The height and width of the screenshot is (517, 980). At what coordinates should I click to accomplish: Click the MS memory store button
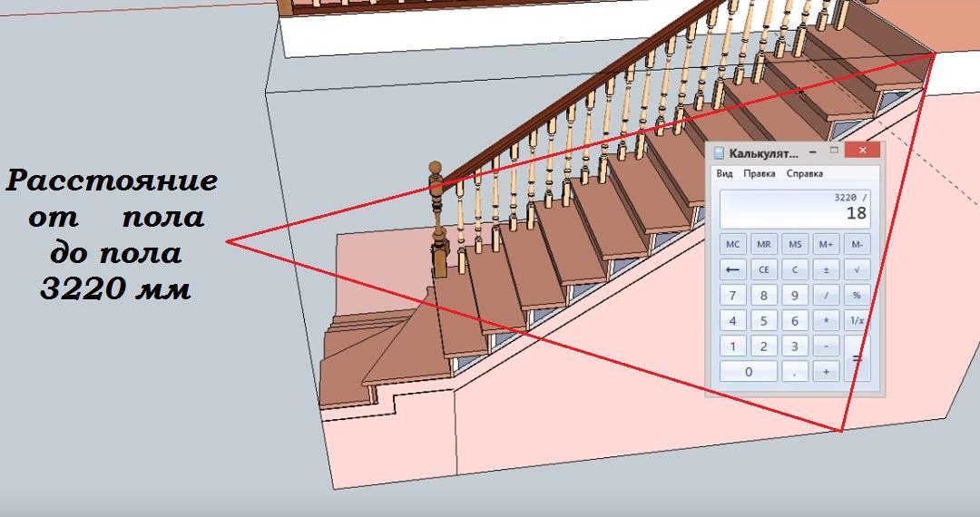click(x=795, y=244)
